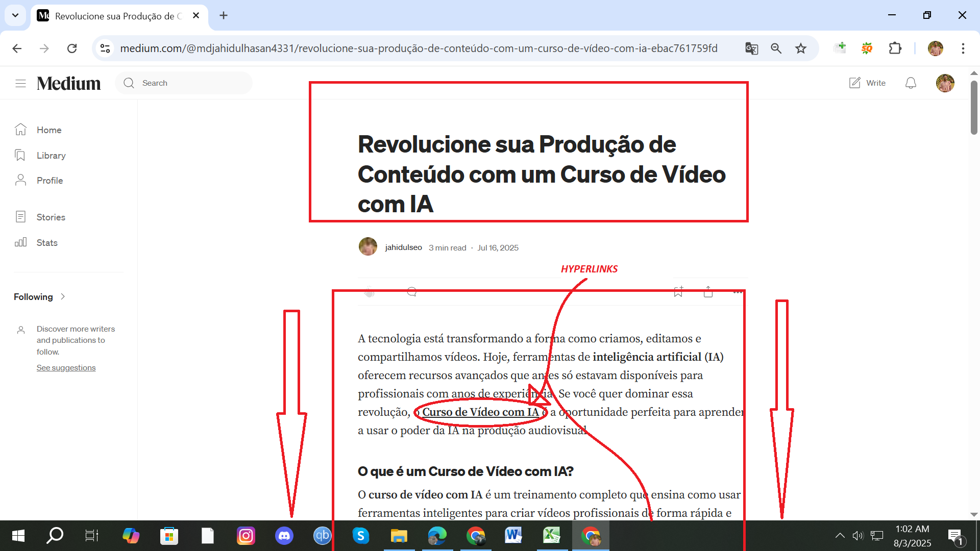The image size is (980, 551).
Task: Click the article share icon
Action: 708,292
